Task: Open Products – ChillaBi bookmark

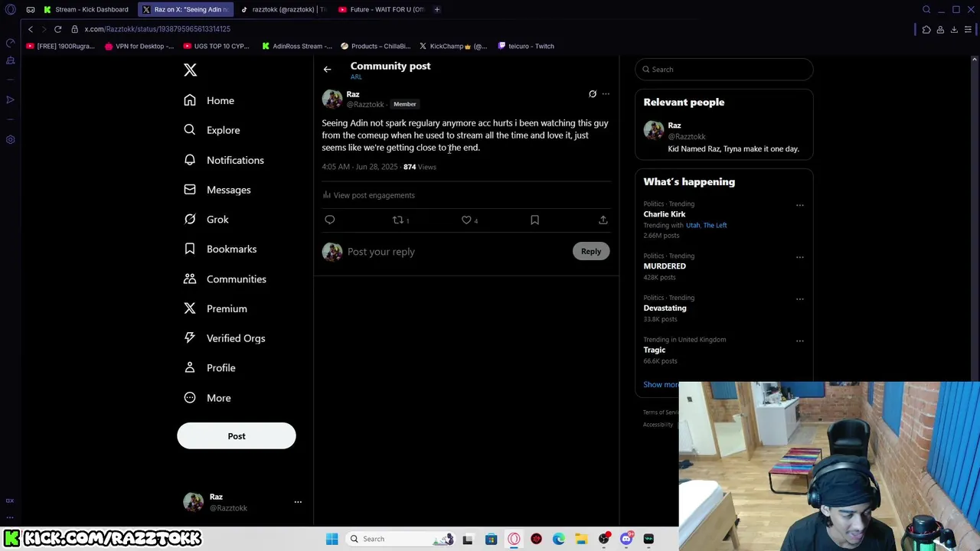Action: coord(376,46)
